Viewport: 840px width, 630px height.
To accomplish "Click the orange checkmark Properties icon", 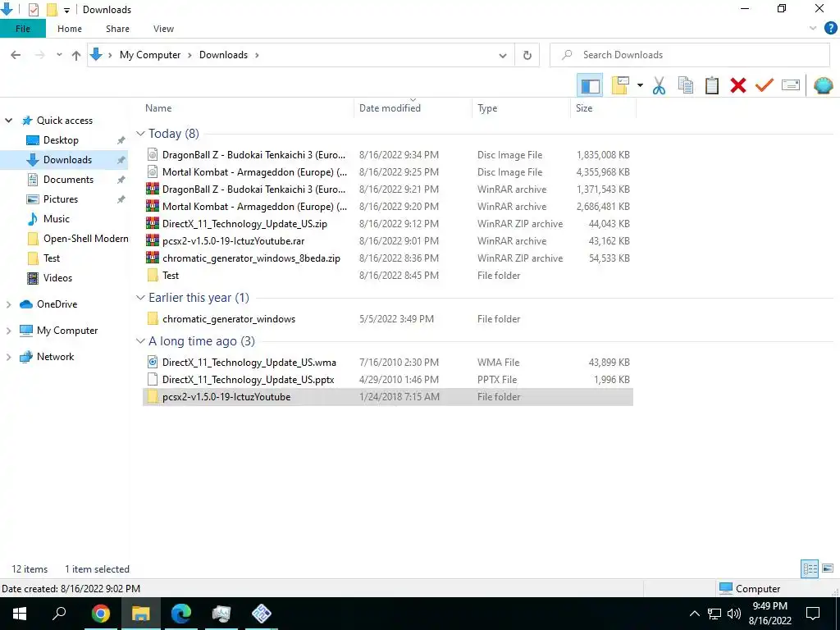I will pyautogui.click(x=765, y=85).
